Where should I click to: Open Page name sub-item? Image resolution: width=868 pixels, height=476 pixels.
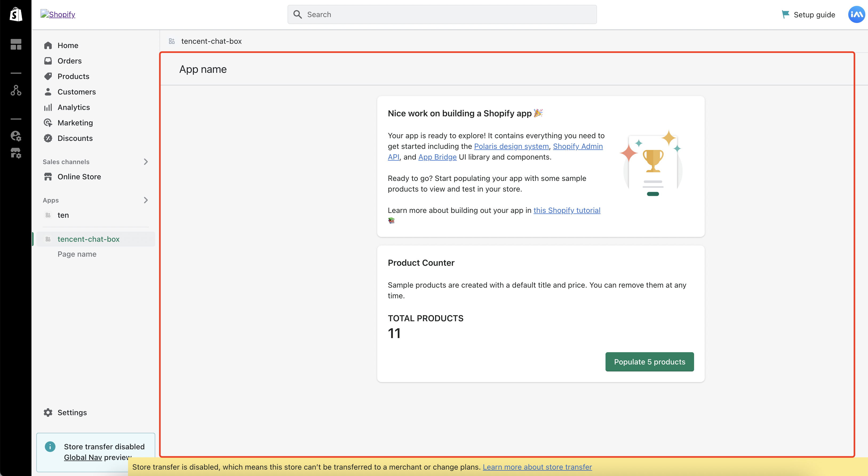(x=77, y=254)
